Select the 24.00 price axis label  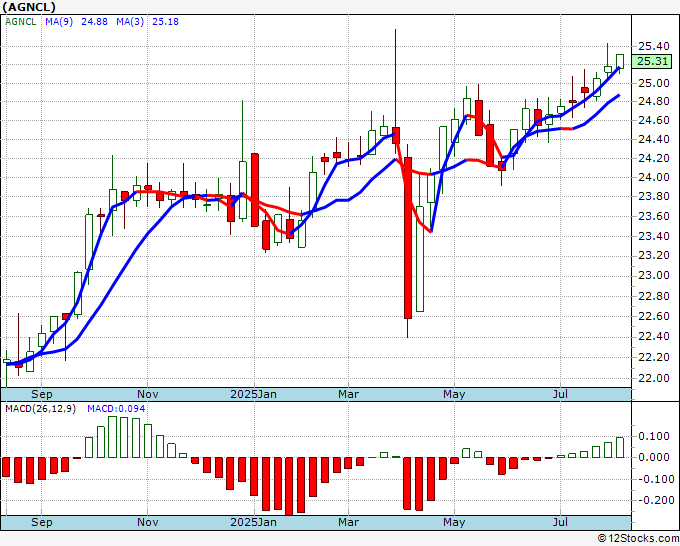[654, 177]
